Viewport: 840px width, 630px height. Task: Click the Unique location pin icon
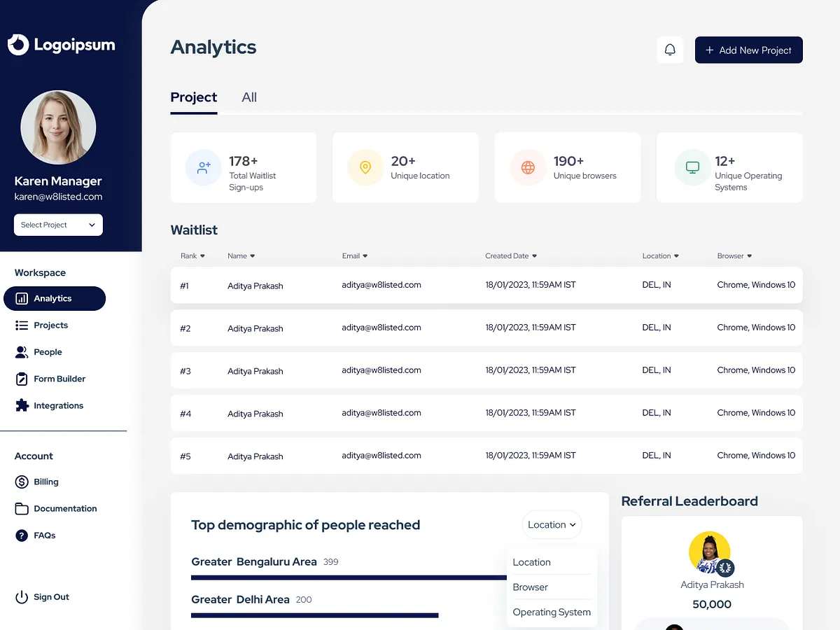pos(365,167)
